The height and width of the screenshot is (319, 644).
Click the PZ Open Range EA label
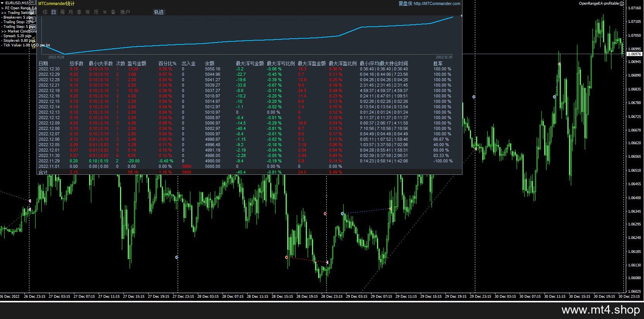tap(19, 8)
